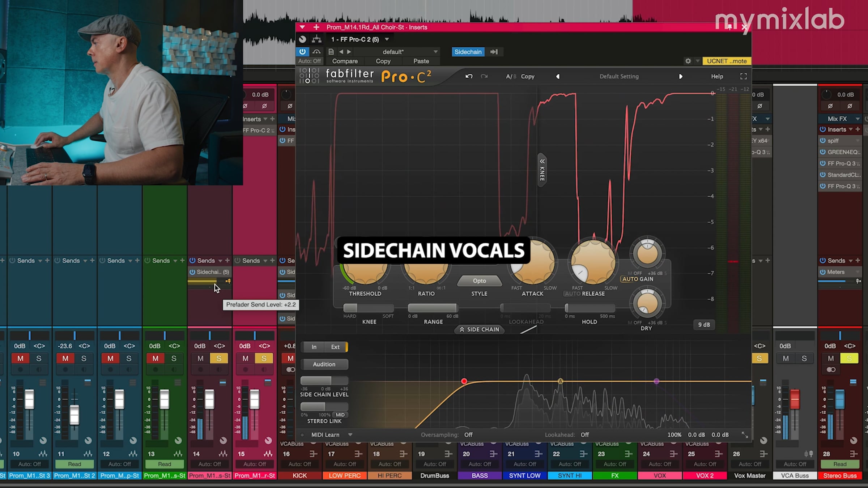Viewport: 868px width, 488px height.
Task: Adjust the Side Chain Level slider
Action: click(x=324, y=380)
